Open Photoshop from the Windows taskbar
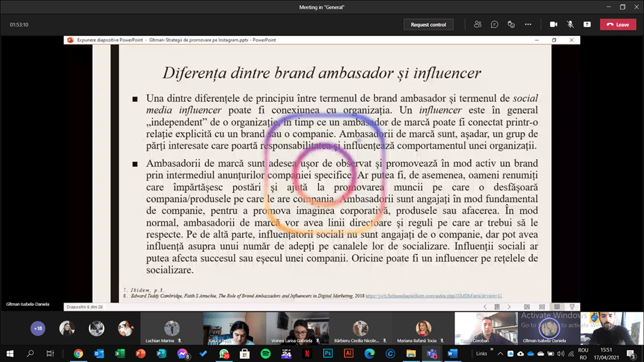Image resolution: width=644 pixels, height=362 pixels. tap(328, 354)
